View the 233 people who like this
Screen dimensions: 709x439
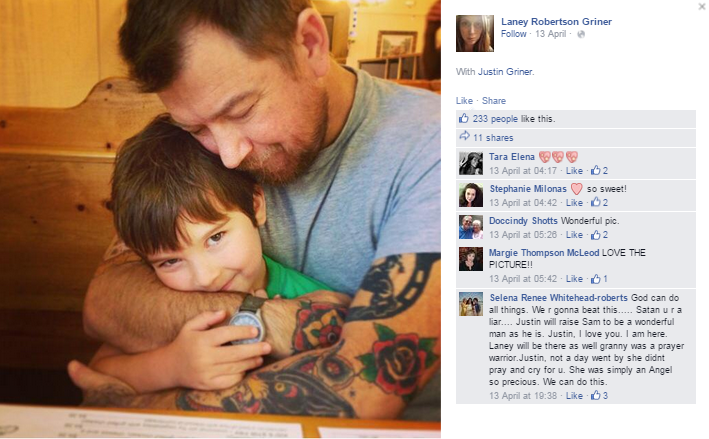point(495,119)
